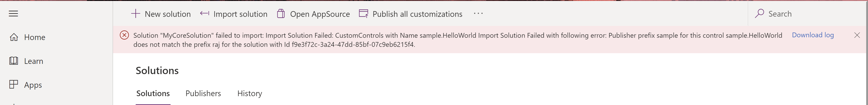Click the Open AppSource shopping bag icon
The width and height of the screenshot is (868, 105).
click(281, 14)
